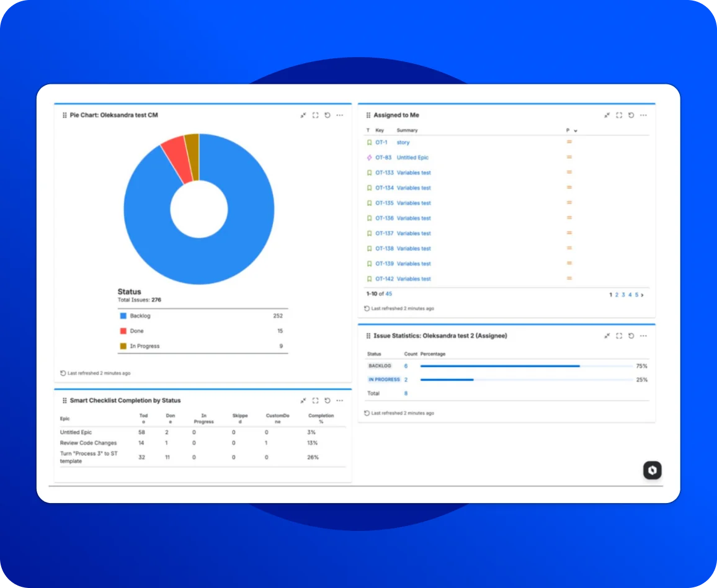Open page 2 of assigned issues
The width and height of the screenshot is (717, 588).
tap(617, 295)
